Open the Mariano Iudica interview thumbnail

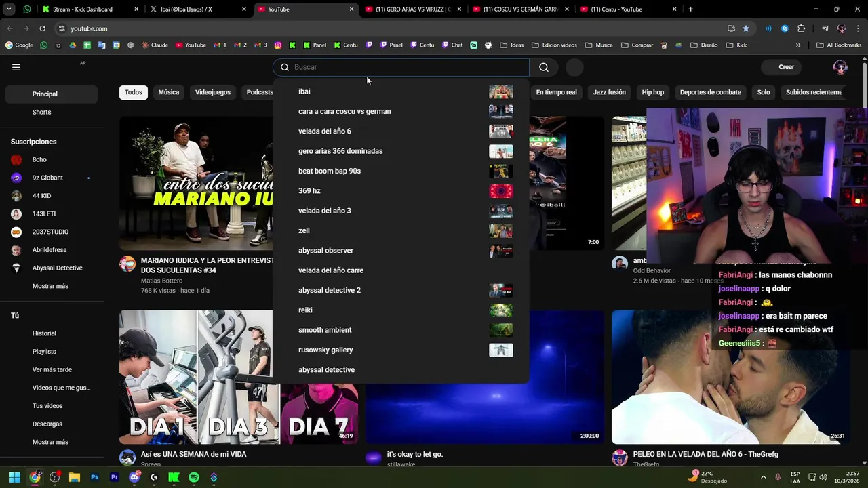coord(196,184)
